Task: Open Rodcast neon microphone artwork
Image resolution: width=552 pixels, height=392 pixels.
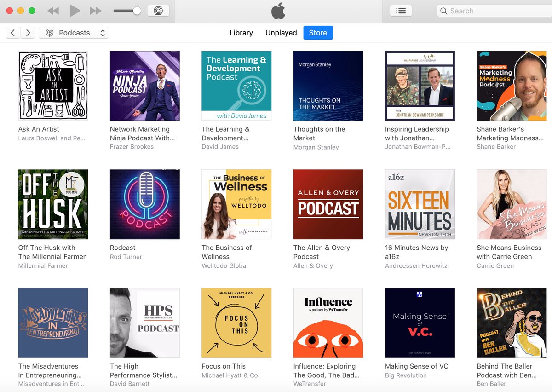Action: (x=145, y=204)
